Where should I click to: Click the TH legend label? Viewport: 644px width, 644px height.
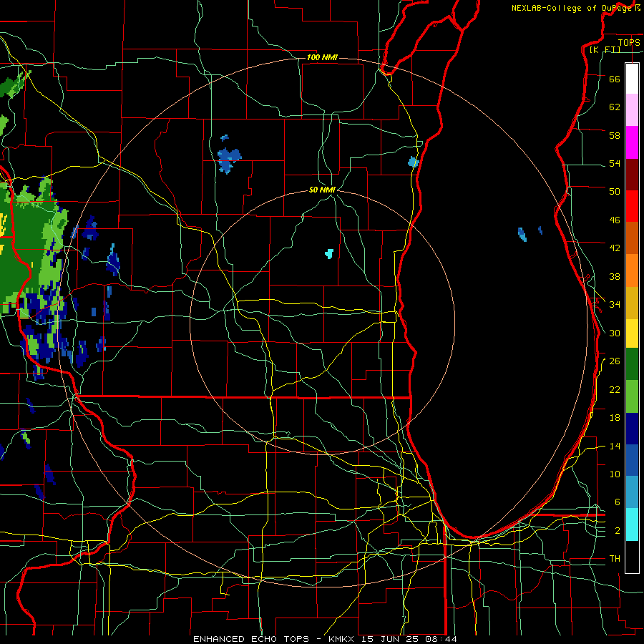click(615, 559)
